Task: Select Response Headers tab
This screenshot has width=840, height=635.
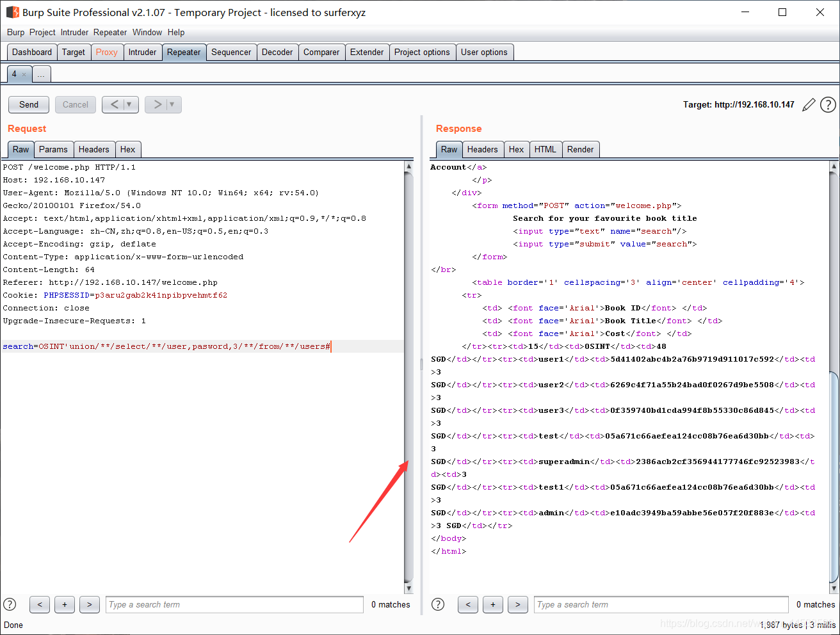Action: (483, 150)
